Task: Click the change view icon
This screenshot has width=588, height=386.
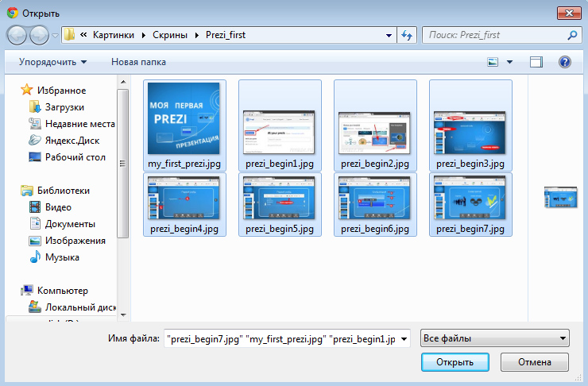Action: [x=493, y=62]
